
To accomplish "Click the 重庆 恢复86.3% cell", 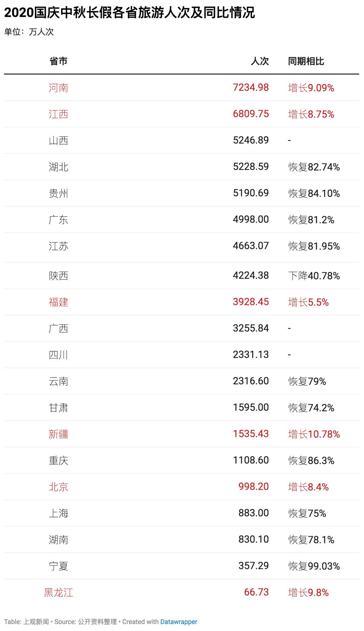I will [311, 460].
